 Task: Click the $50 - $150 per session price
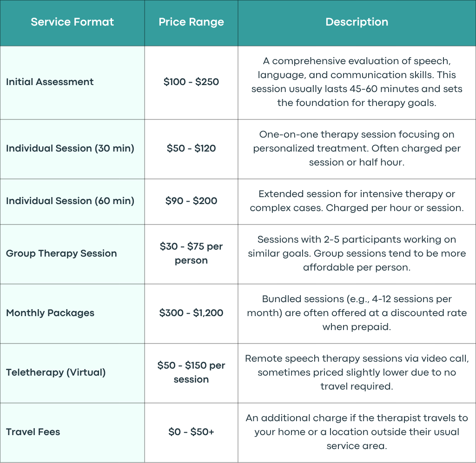191,372
